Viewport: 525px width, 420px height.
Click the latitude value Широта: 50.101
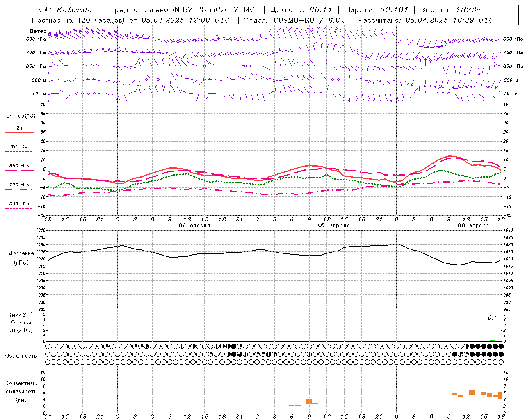tap(376, 10)
